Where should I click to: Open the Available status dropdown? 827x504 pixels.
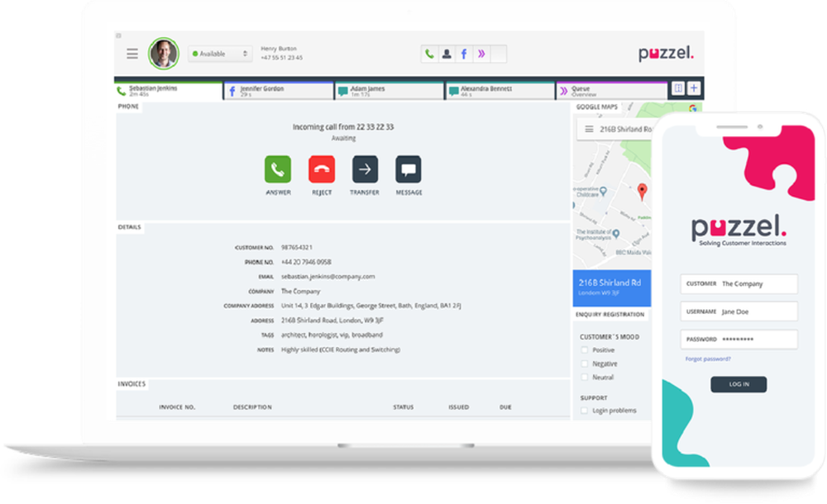(220, 54)
